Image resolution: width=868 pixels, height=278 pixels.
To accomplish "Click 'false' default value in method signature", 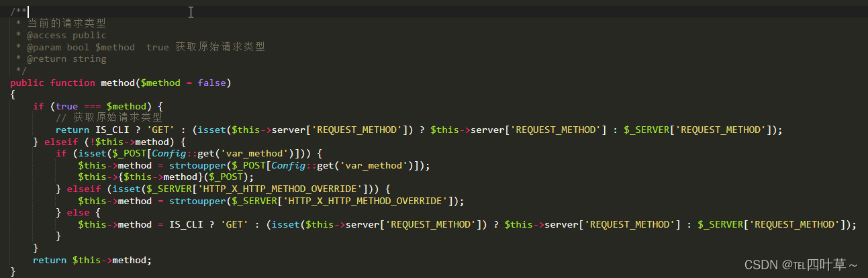I will 211,83.
